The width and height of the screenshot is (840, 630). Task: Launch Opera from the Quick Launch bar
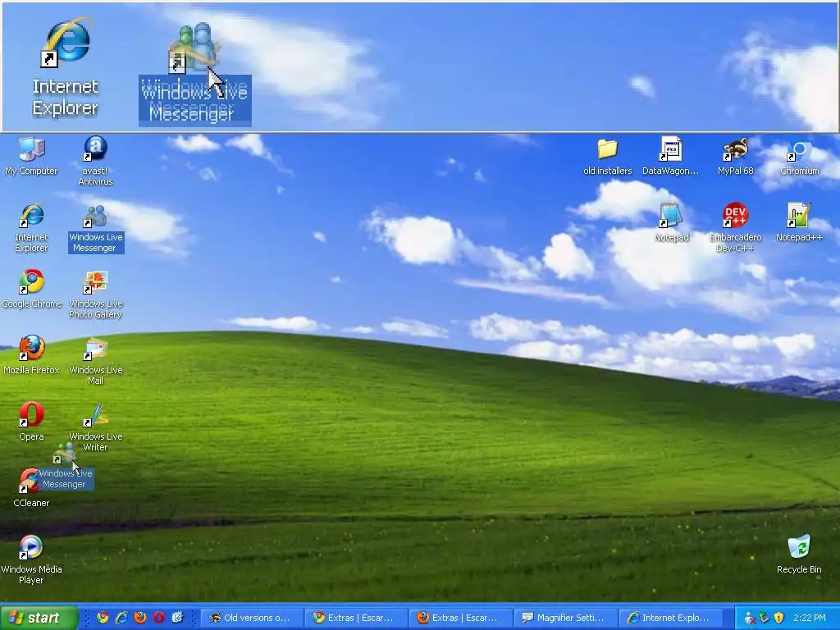159,618
